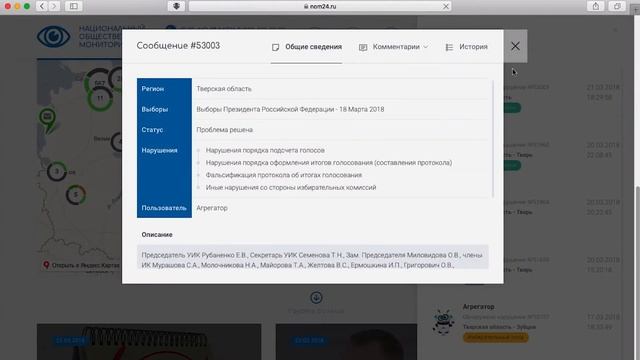640x360 pixels.
Task: Open the Комментарии tab
Action: [x=393, y=47]
